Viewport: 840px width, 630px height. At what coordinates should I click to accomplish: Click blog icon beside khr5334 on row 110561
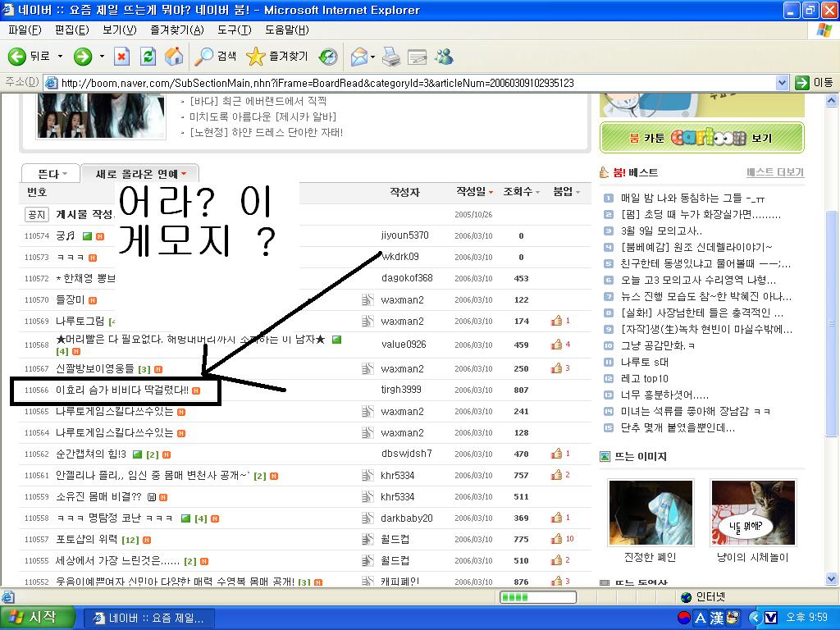point(367,475)
